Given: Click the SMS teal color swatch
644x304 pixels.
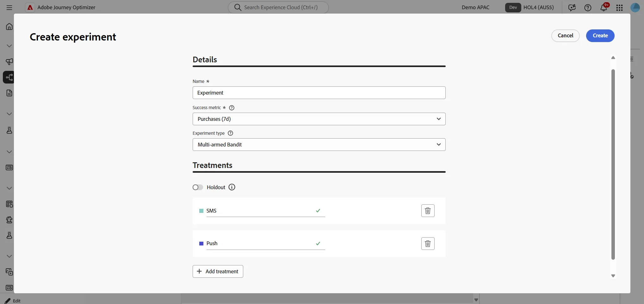Looking at the screenshot, I should point(201,211).
